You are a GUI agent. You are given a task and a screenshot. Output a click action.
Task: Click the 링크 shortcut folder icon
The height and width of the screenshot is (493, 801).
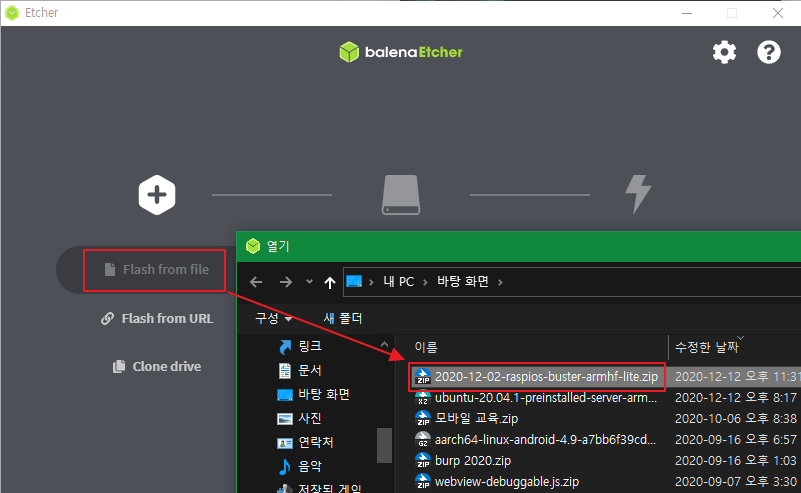pyautogui.click(x=285, y=347)
